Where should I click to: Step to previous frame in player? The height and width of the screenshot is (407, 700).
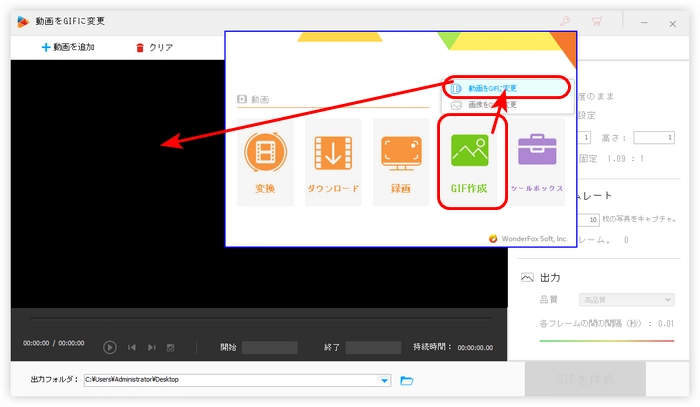(x=132, y=347)
